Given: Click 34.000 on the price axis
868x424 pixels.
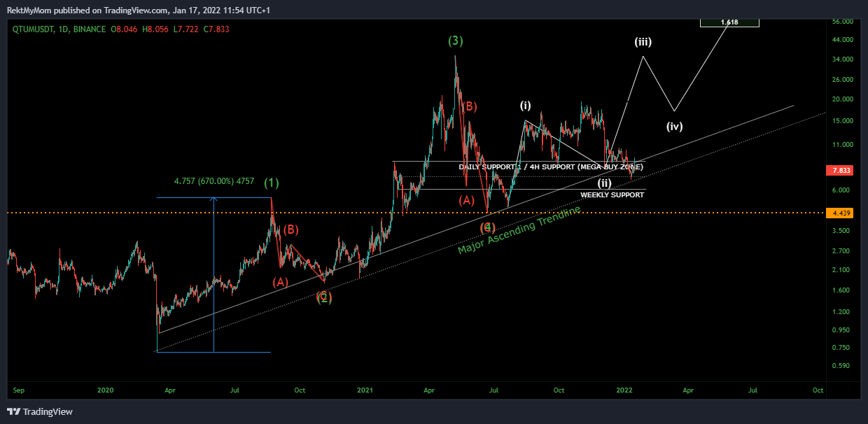Looking at the screenshot, I should (842, 59).
